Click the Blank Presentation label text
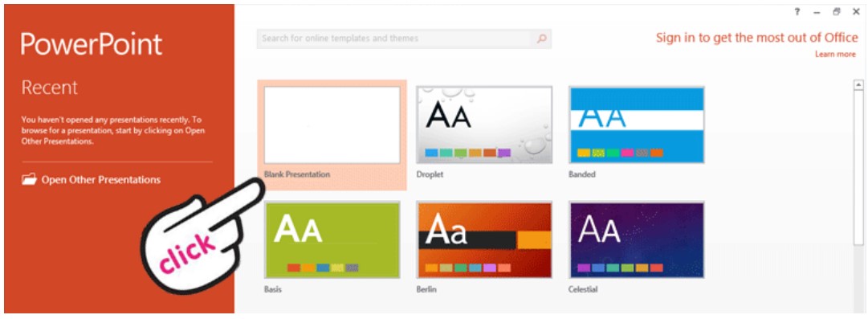868x319 pixels. click(x=297, y=174)
